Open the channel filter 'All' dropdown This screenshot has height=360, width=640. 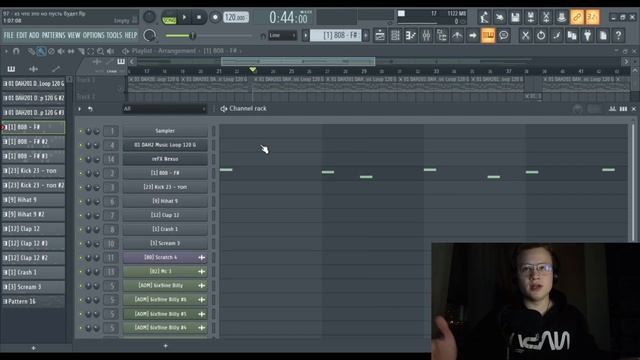point(165,109)
